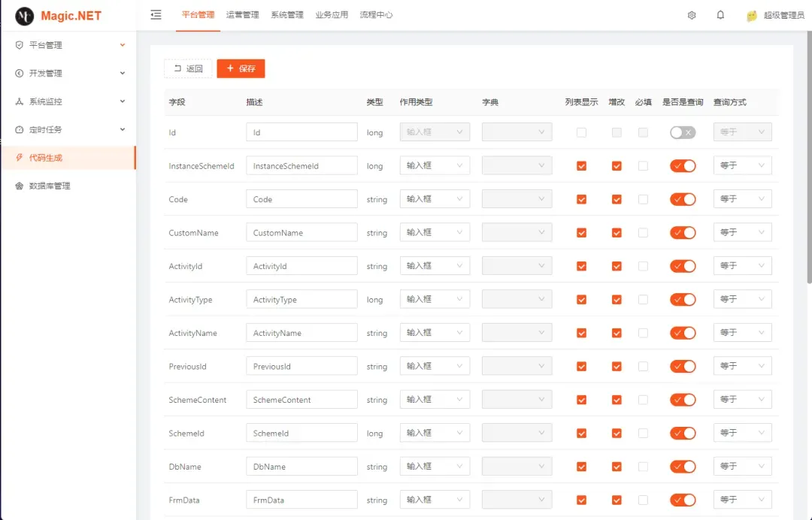Toggle the FrmData row query switch
This screenshot has height=520, width=812.
(683, 500)
